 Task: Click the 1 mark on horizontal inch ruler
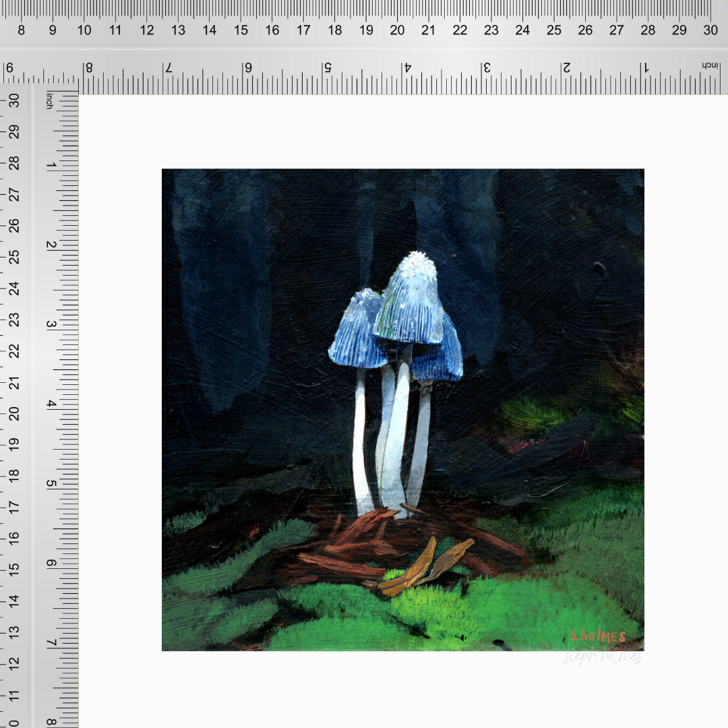tap(646, 68)
